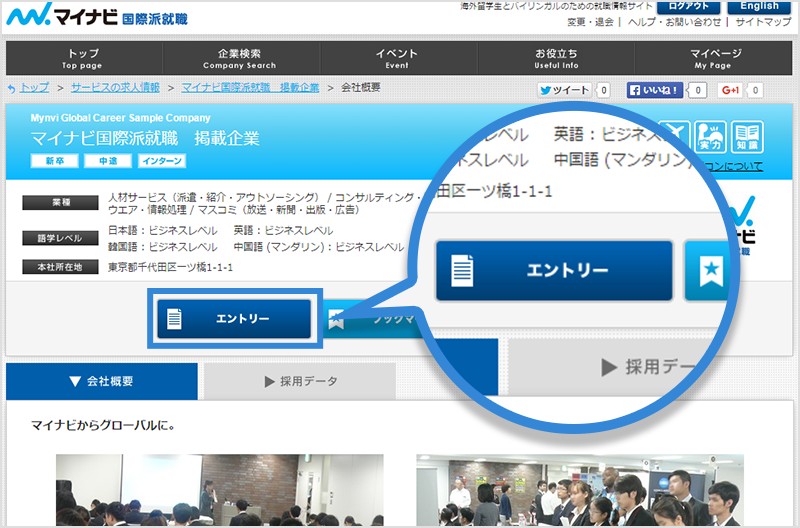Image resolution: width=800 pixels, height=528 pixels.
Task: Click the 東京都千代田区一ツ橋1-1-1 address text
Action: pyautogui.click(x=170, y=267)
